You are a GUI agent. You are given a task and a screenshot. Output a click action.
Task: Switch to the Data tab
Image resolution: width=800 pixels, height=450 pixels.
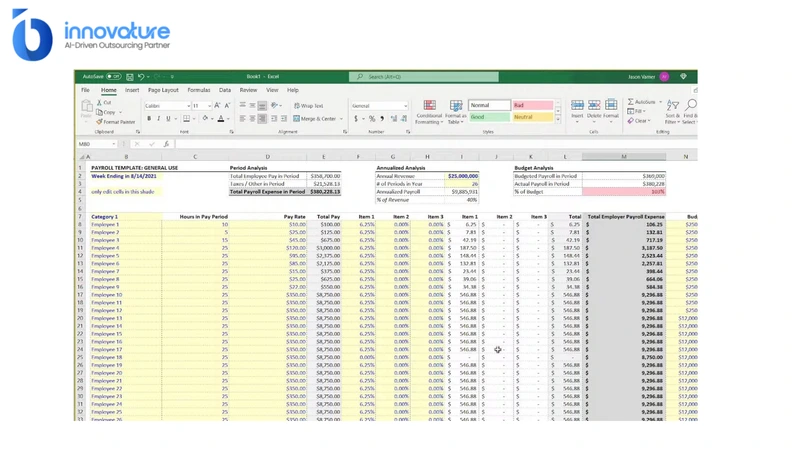click(224, 90)
